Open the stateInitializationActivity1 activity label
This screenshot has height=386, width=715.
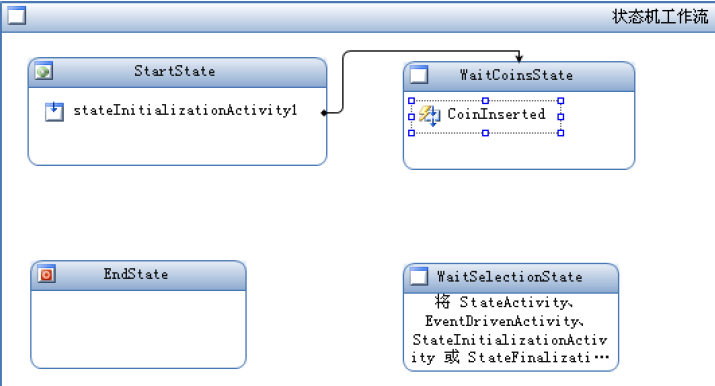click(185, 110)
